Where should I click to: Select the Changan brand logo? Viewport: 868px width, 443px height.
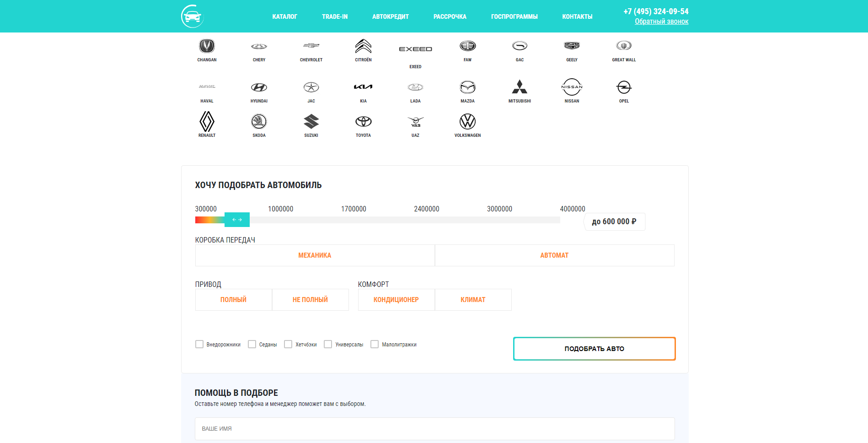(207, 46)
